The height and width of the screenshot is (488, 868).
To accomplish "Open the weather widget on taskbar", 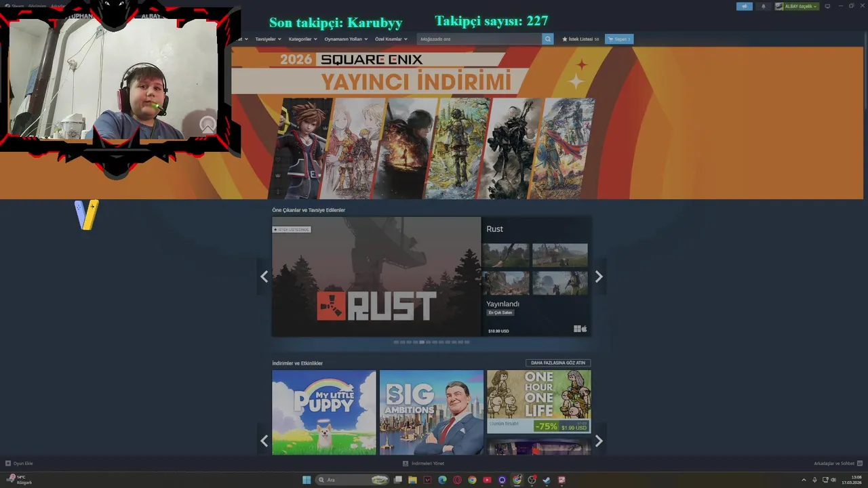I will click(x=19, y=480).
